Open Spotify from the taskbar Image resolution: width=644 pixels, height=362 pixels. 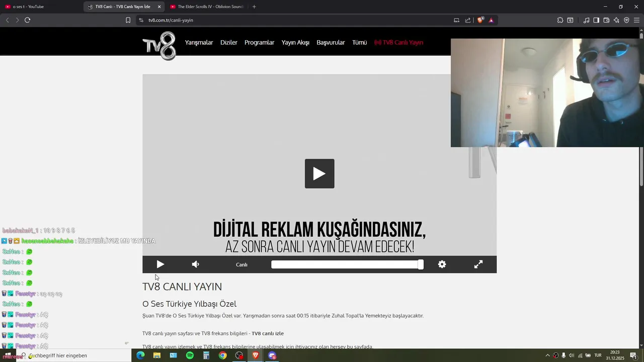point(190,355)
